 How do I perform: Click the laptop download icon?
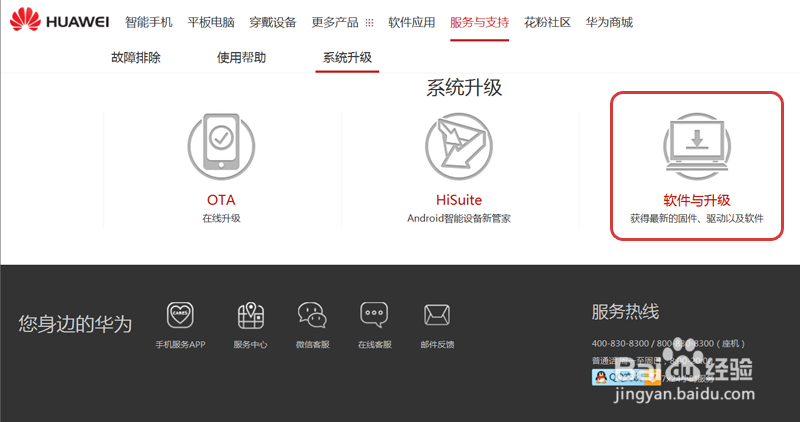pyautogui.click(x=696, y=146)
